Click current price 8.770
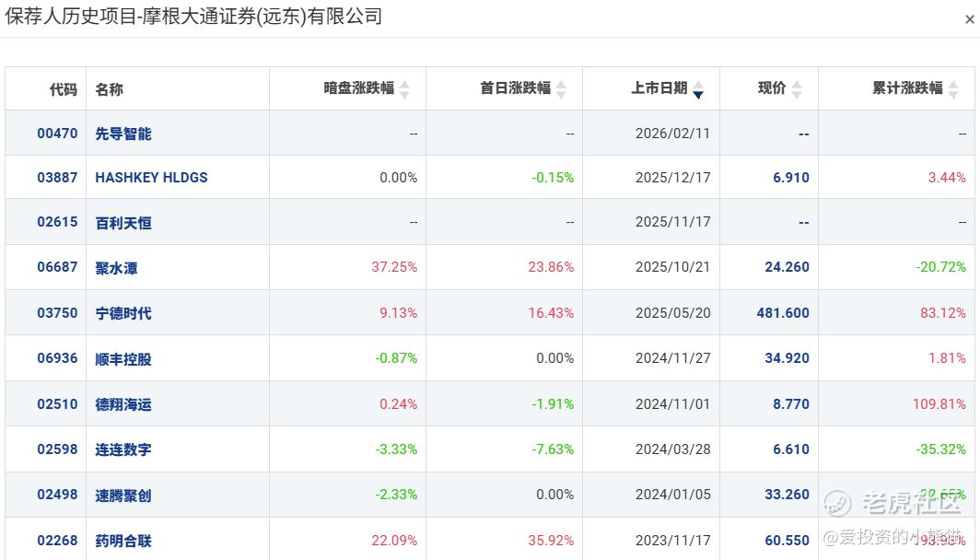The height and width of the screenshot is (560, 980). 790,403
